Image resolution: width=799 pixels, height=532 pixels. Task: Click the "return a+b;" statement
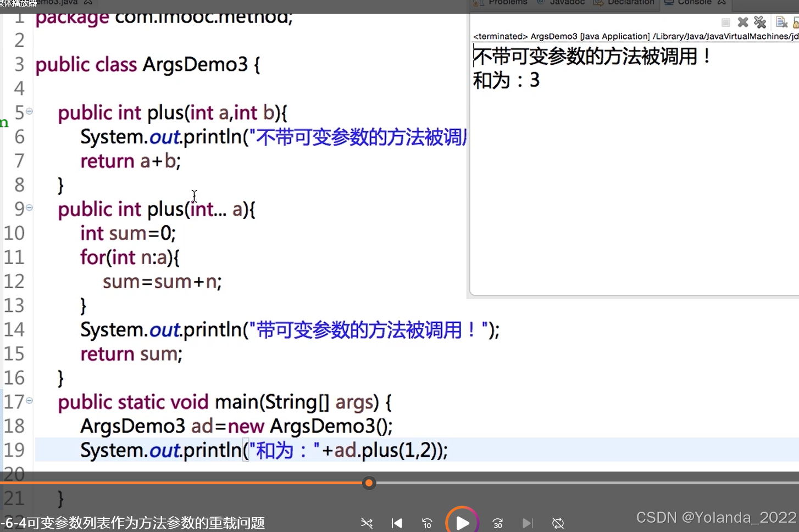[131, 161]
